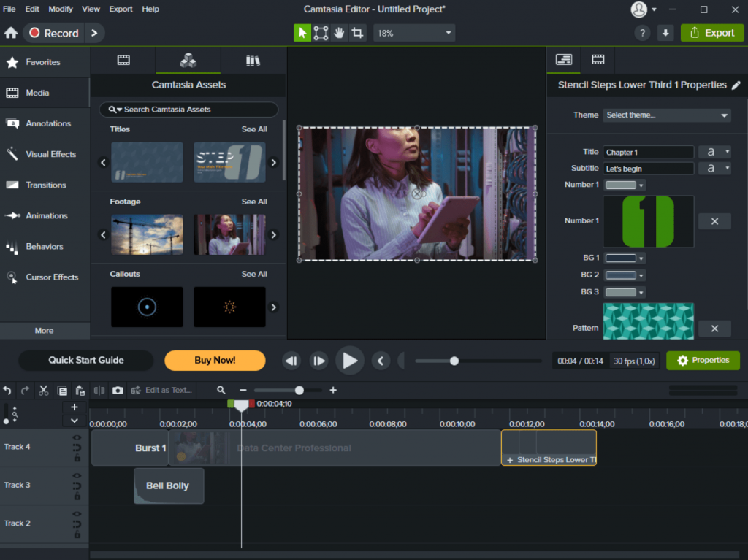Open the canvas zoom 18% dropdown

pyautogui.click(x=414, y=33)
